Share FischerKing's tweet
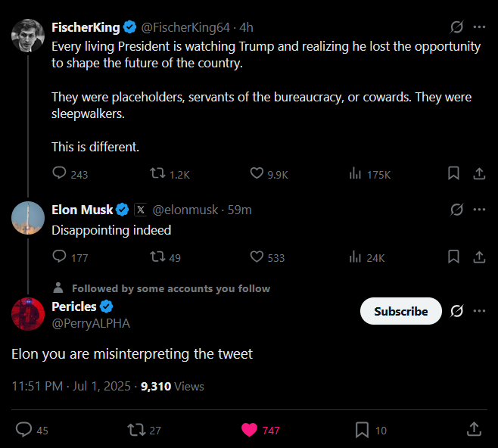Screen dimensions: 498x448 (479, 173)
